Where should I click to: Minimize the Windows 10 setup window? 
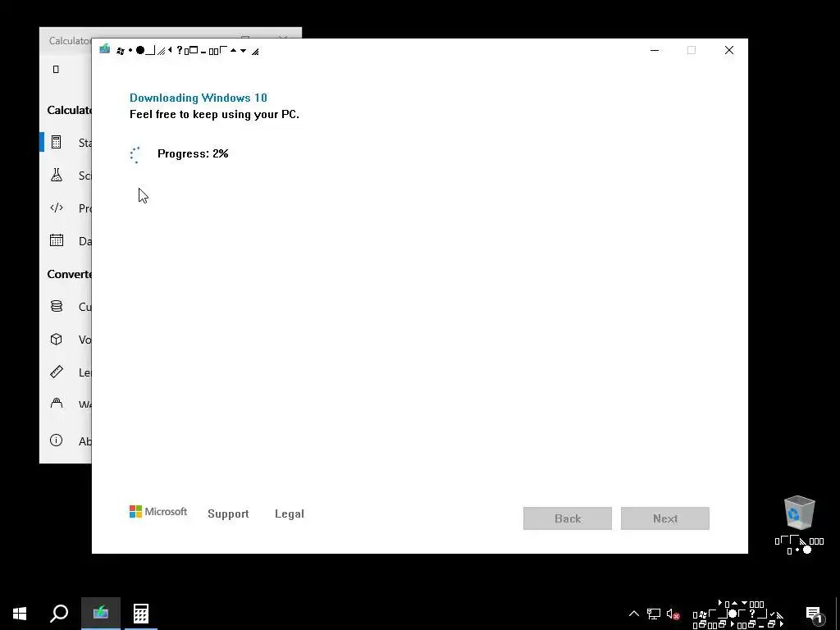point(654,50)
